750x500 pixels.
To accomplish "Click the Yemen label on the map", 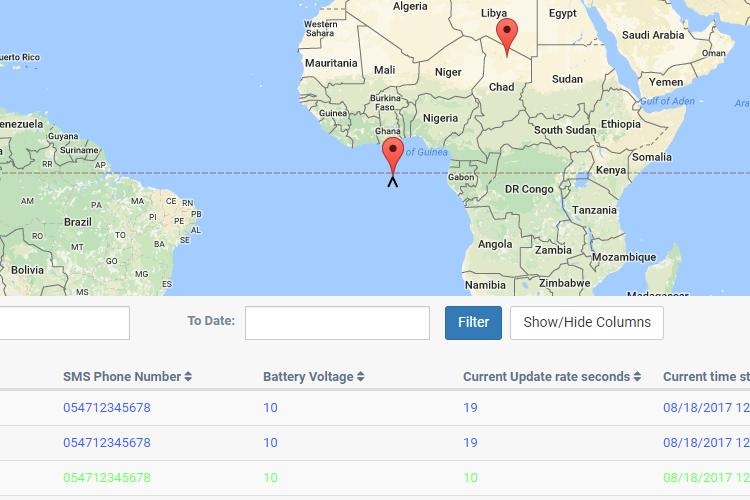I will (x=666, y=82).
